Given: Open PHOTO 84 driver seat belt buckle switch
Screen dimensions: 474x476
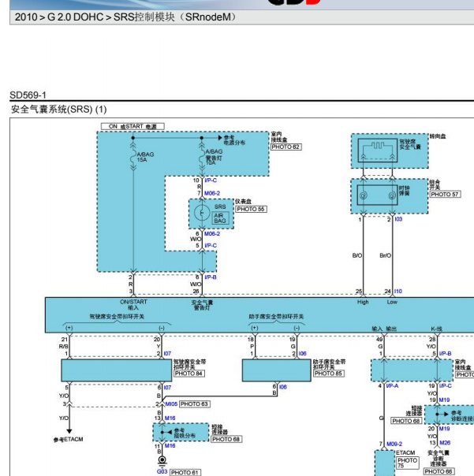Looking at the screenshot, I should (189, 374).
